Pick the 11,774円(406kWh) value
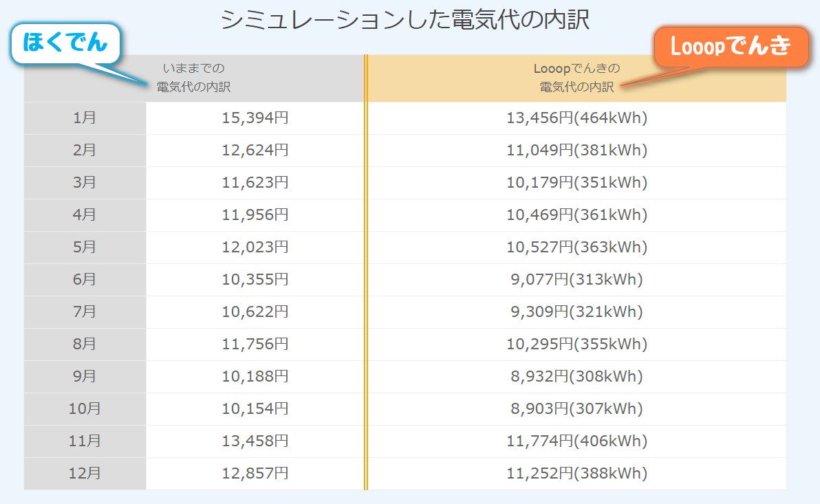 tap(577, 442)
